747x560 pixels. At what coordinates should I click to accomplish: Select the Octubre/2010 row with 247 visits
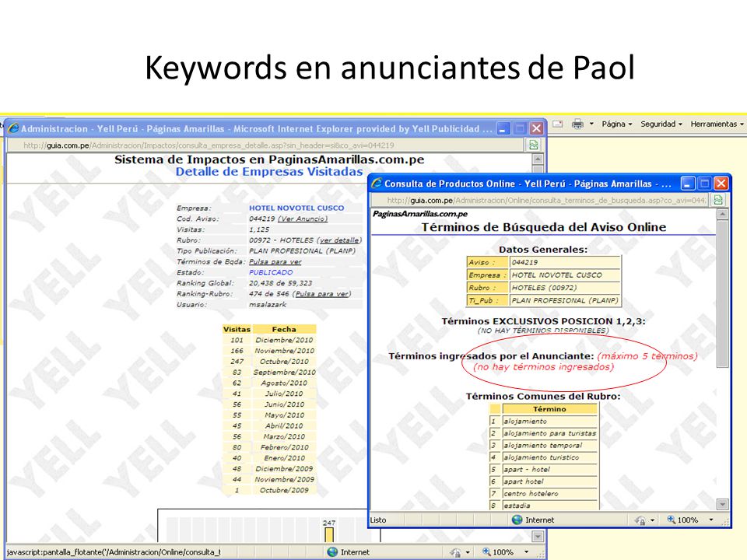269,362
